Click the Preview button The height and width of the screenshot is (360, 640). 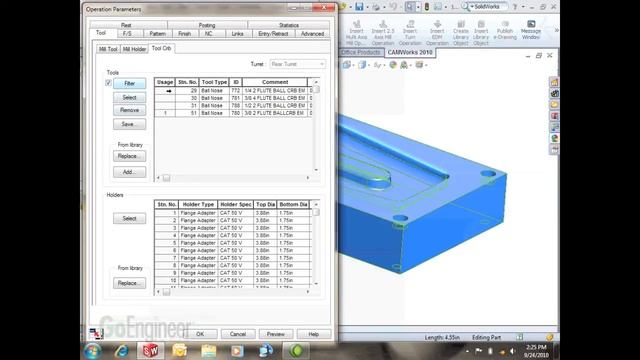276,334
